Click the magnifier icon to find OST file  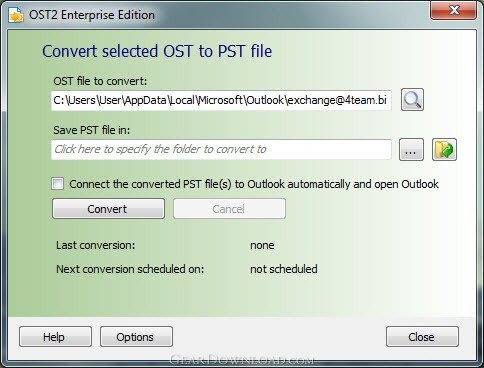(x=412, y=100)
